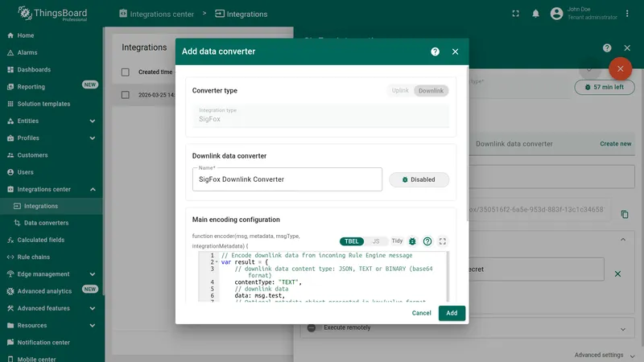Click the Alarms triangle icon
644x362 pixels.
point(10,52)
